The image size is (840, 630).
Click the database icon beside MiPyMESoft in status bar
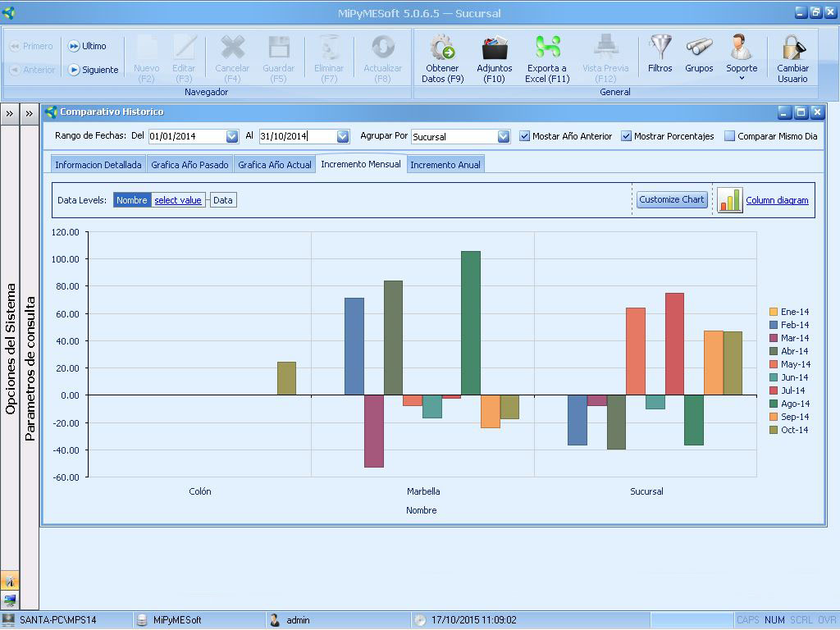click(x=142, y=620)
